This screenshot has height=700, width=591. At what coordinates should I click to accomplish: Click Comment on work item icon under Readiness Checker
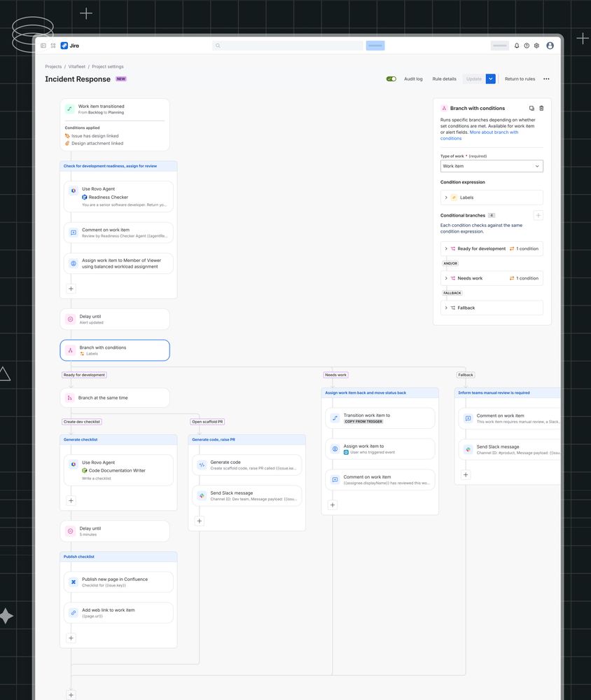coord(74,233)
